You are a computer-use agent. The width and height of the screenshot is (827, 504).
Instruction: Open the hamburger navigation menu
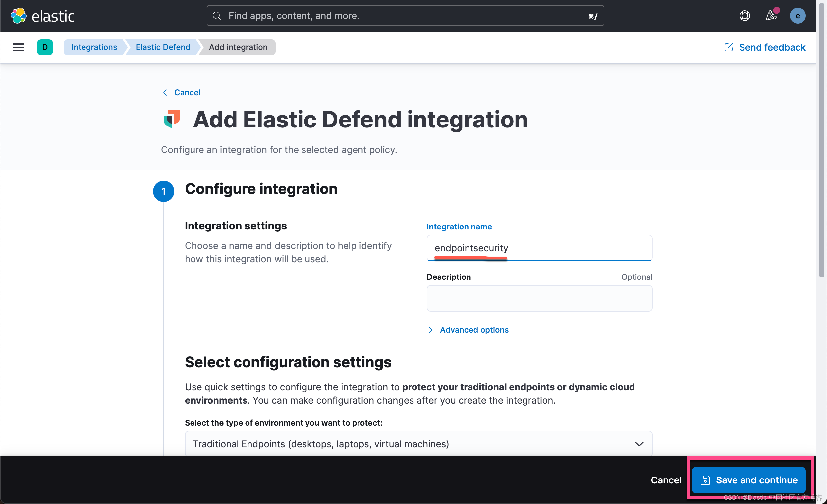[19, 47]
